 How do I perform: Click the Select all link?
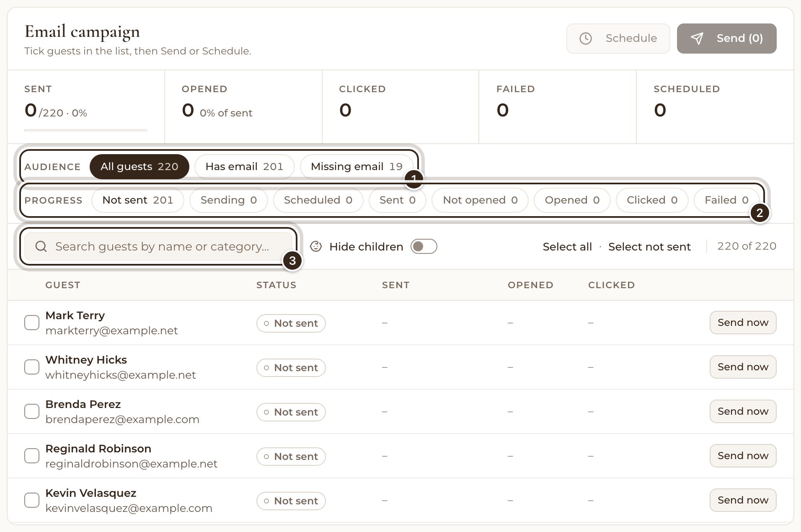[x=567, y=247]
